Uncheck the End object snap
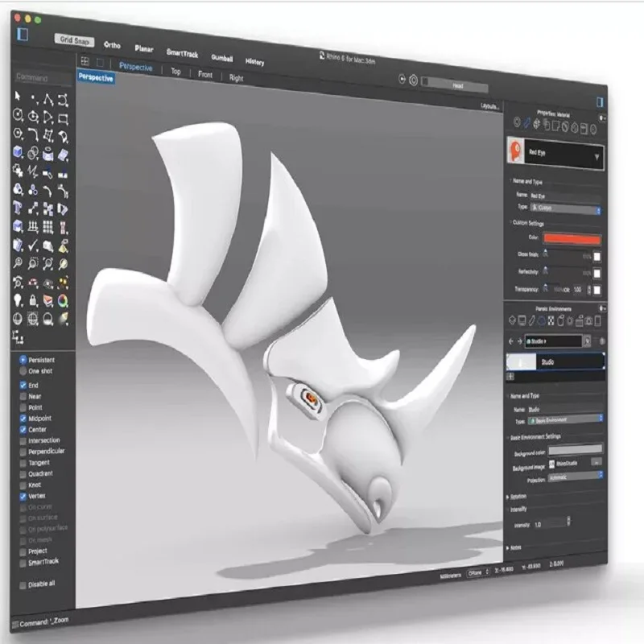644x644 pixels. click(23, 386)
